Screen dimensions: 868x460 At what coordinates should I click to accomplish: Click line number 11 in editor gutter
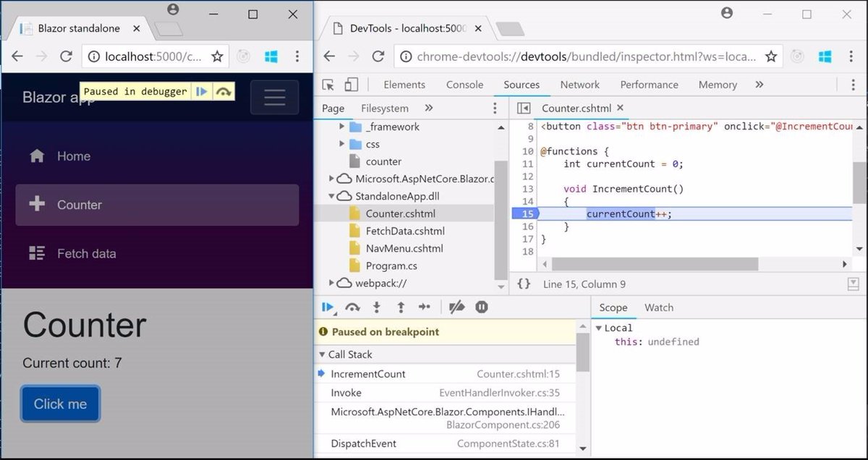(x=527, y=163)
